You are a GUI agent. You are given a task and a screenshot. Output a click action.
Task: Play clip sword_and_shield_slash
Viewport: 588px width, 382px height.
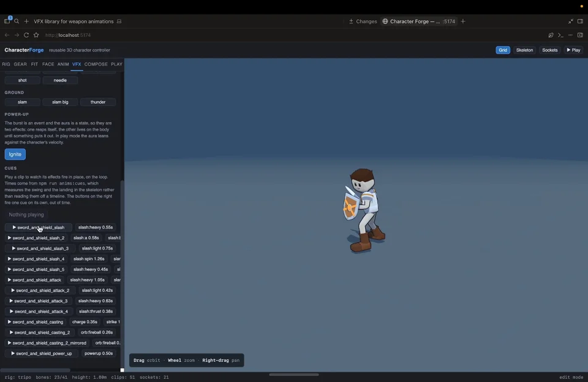point(38,227)
